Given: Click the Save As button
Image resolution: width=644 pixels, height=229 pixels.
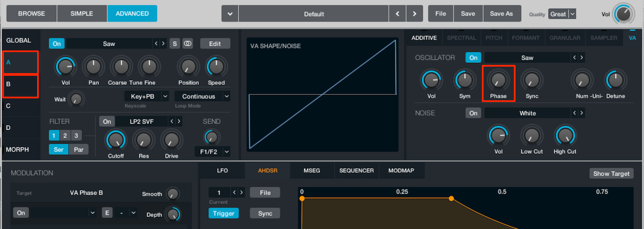Looking at the screenshot, I should pyautogui.click(x=502, y=14).
